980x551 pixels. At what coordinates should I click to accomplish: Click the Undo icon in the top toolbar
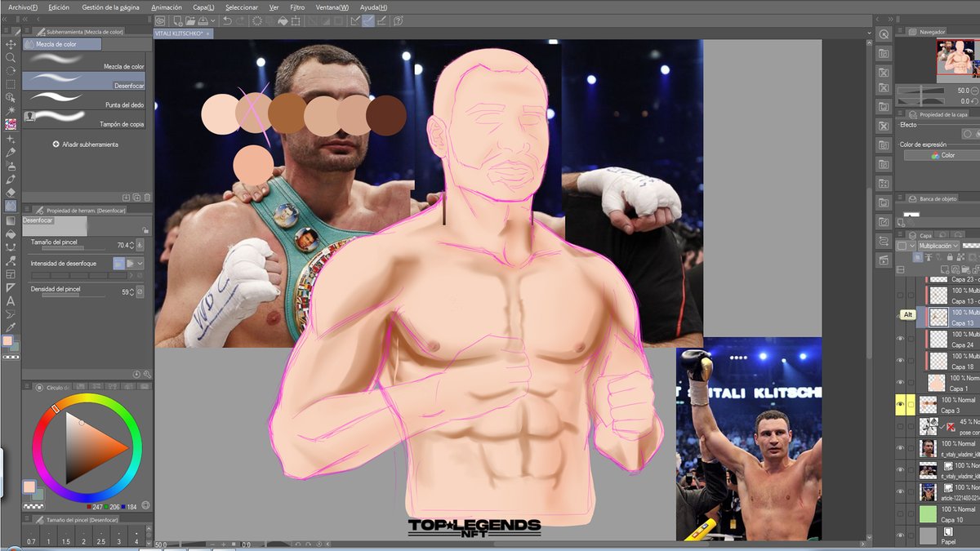[x=228, y=20]
